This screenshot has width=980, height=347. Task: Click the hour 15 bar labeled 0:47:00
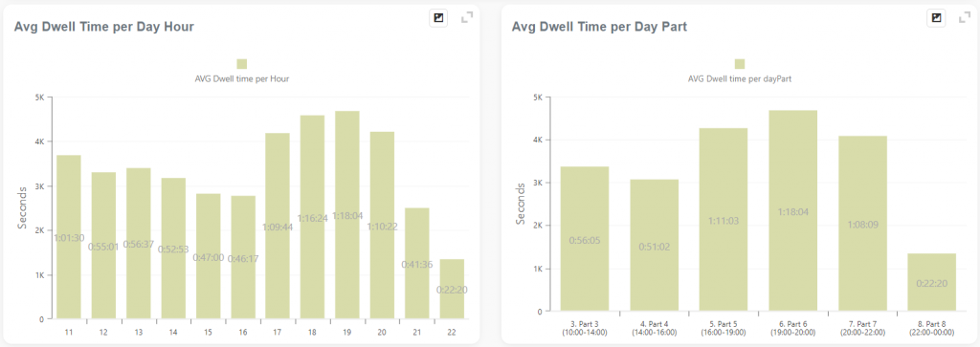pyautogui.click(x=208, y=256)
